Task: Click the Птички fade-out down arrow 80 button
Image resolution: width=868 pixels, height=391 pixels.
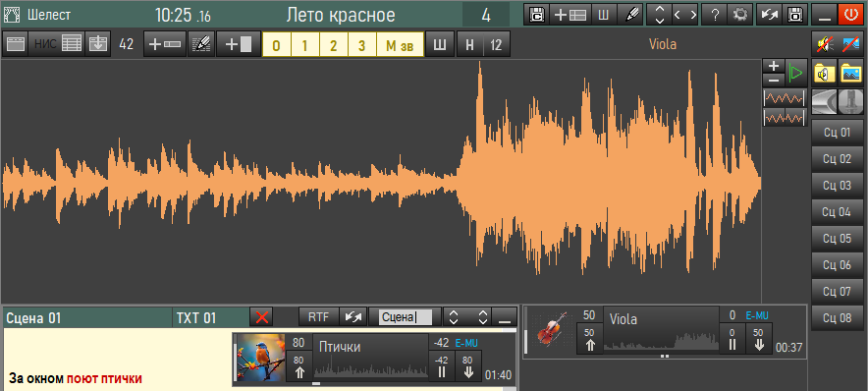Action: [468, 365]
